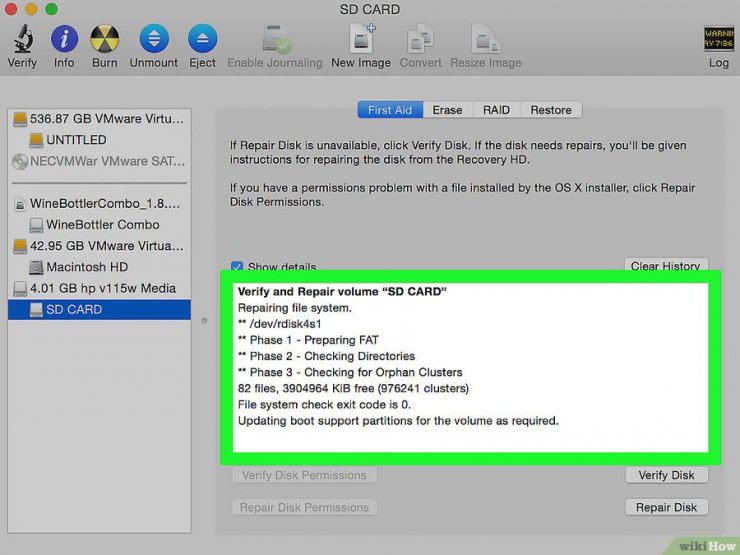Click the '82 files, 3904964 KiB free' line
Image resolution: width=740 pixels, height=555 pixels.
click(353, 388)
